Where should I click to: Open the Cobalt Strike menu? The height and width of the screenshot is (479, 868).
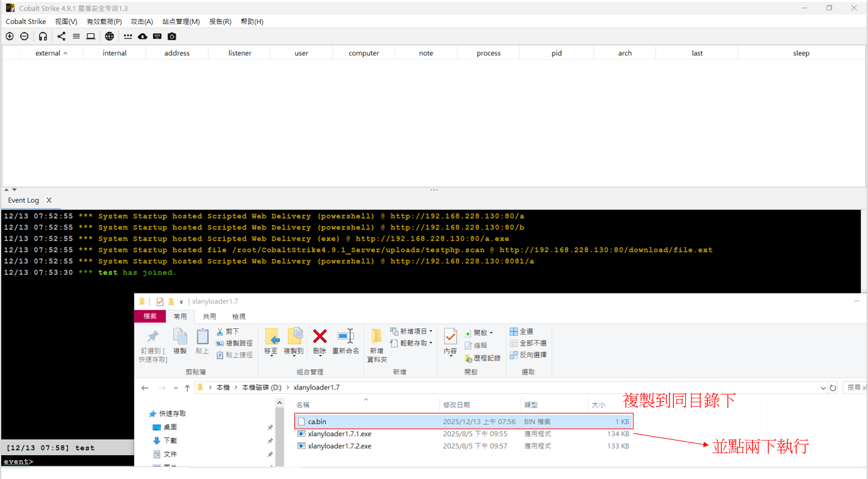click(26, 21)
